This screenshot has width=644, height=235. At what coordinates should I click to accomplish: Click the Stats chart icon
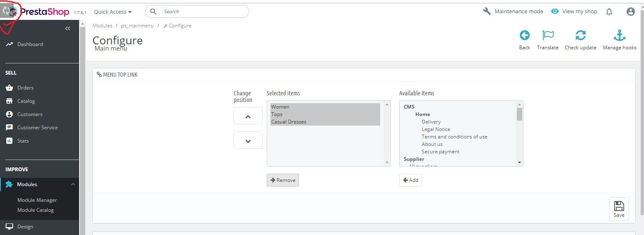coord(9,141)
